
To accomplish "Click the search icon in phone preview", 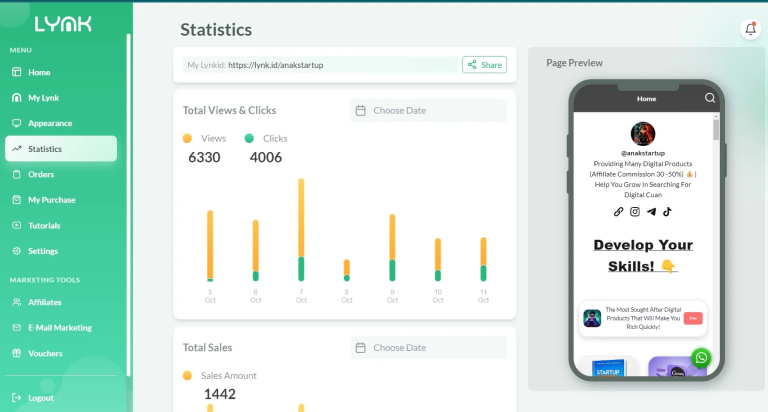I will [x=710, y=98].
